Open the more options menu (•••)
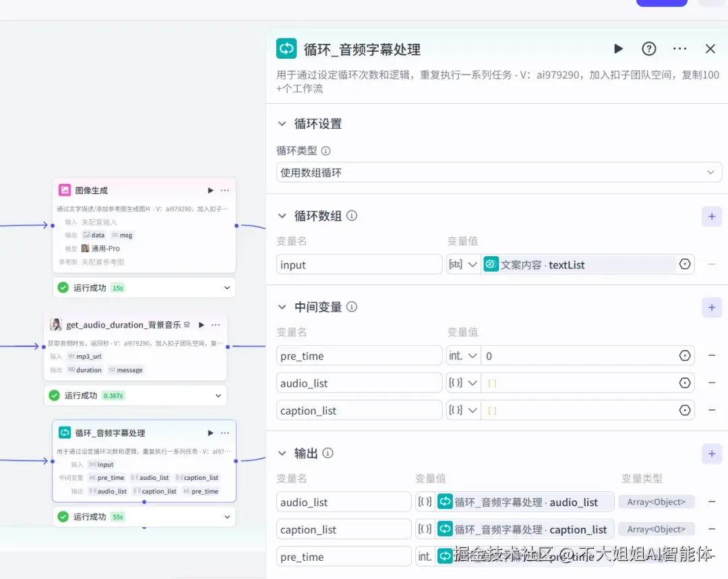This screenshot has height=579, width=728. point(679,48)
